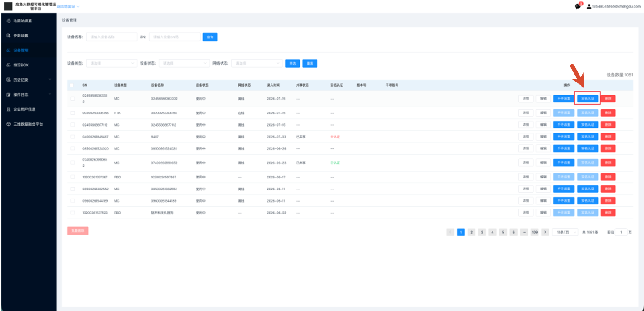
Task: Check the row with SN 00200253306156
Action: click(72, 113)
